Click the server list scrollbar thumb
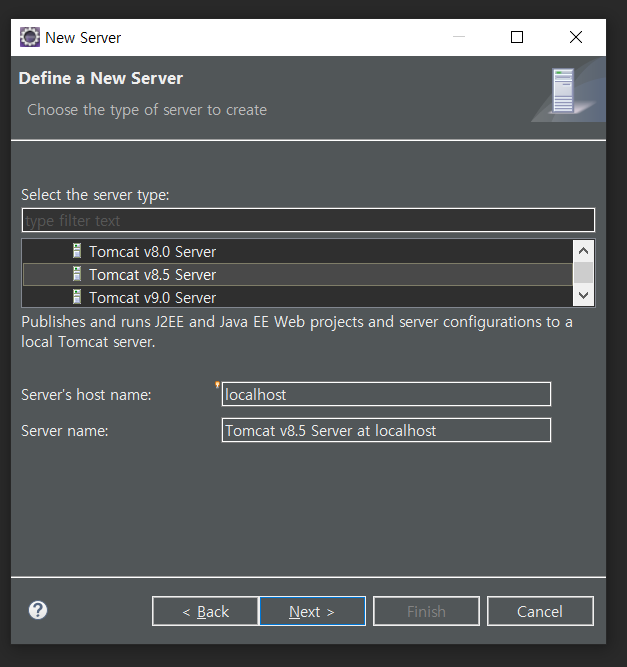This screenshot has height=667, width=627. click(584, 273)
